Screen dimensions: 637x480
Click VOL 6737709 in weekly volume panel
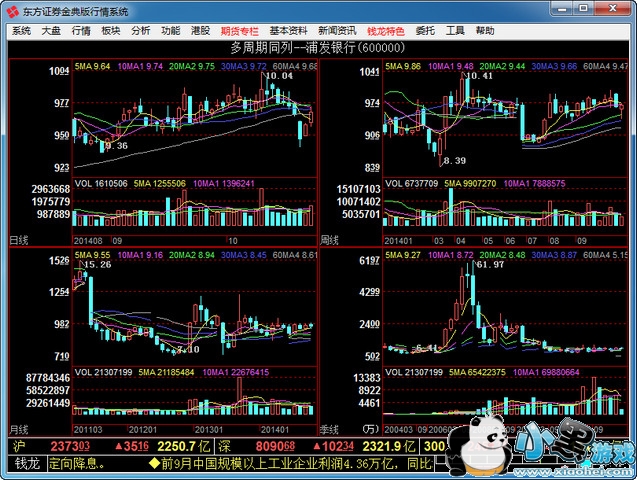tap(412, 184)
